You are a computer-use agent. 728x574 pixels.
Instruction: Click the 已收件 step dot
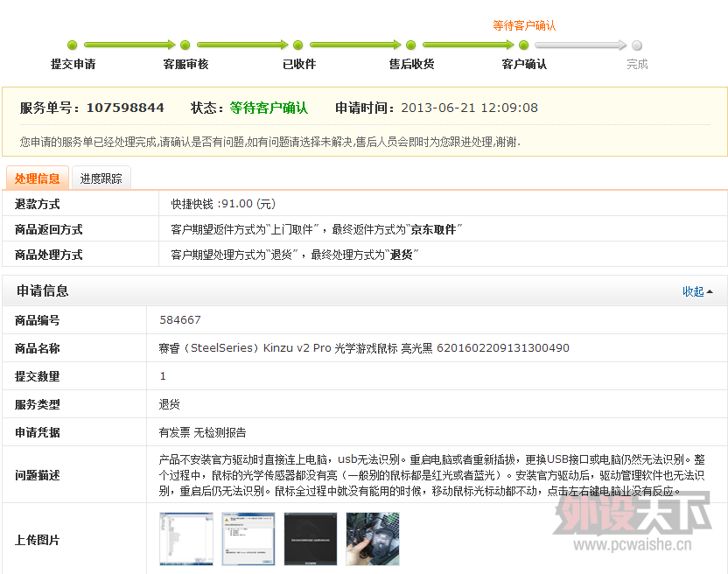click(x=298, y=45)
